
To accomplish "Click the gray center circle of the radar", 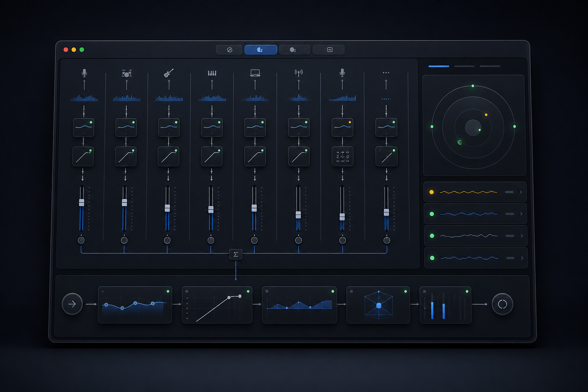I will pyautogui.click(x=473, y=127).
